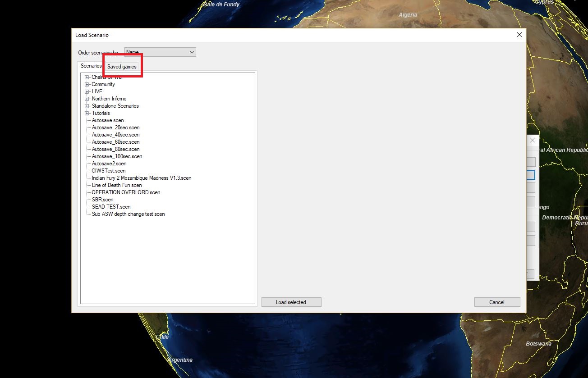Switch to the Saved games tab
Screen dimensions: 588x378
point(122,67)
